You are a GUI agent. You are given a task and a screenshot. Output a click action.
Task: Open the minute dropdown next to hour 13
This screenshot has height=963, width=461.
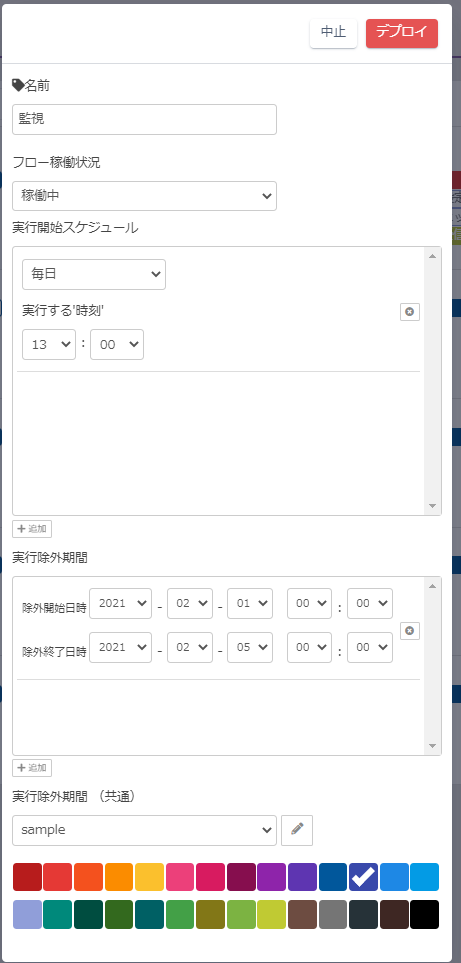tap(117, 345)
